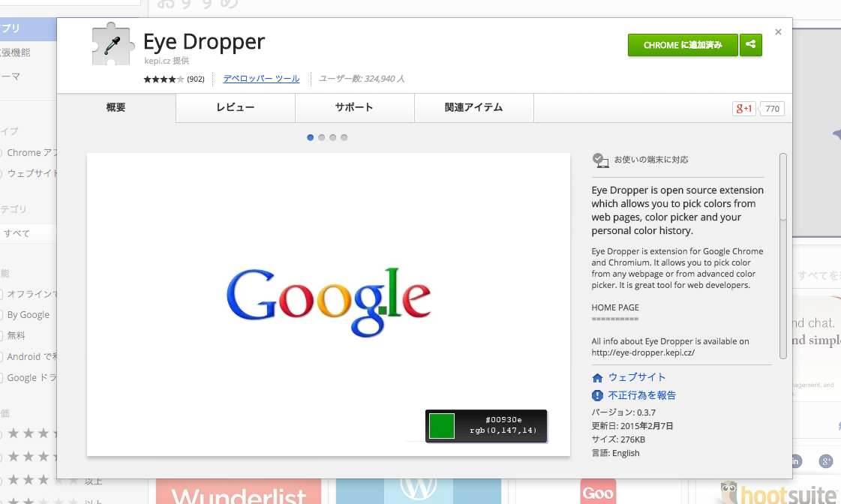841x504 pixels.
Task: Click the Google+ icon behind the dialog
Action: (826, 461)
